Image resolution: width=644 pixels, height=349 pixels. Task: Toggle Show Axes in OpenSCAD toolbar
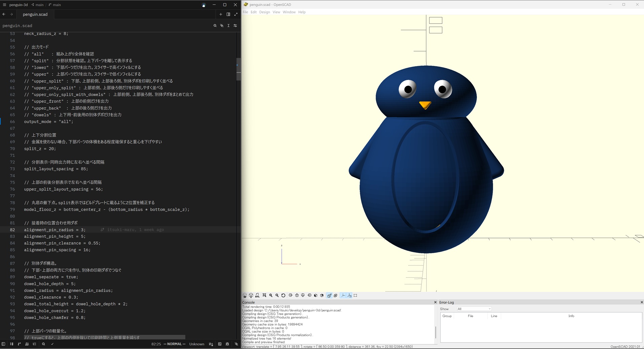(343, 295)
